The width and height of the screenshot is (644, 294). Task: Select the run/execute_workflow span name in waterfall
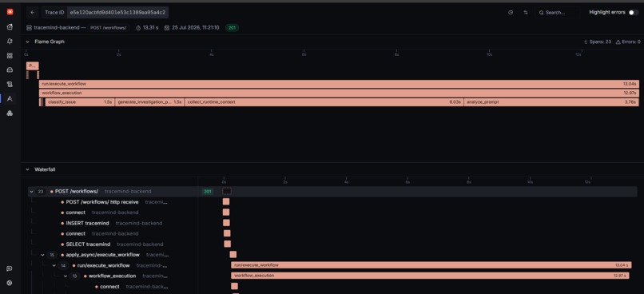point(104,266)
